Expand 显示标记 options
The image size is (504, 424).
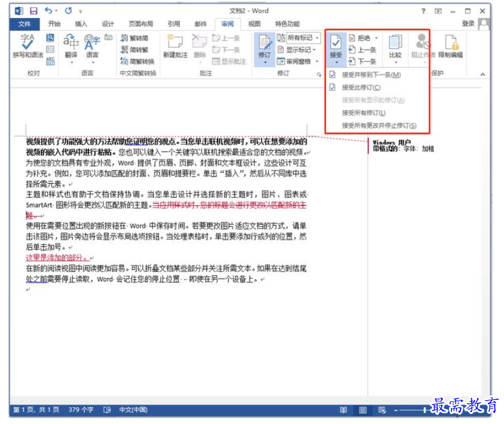[x=297, y=50]
